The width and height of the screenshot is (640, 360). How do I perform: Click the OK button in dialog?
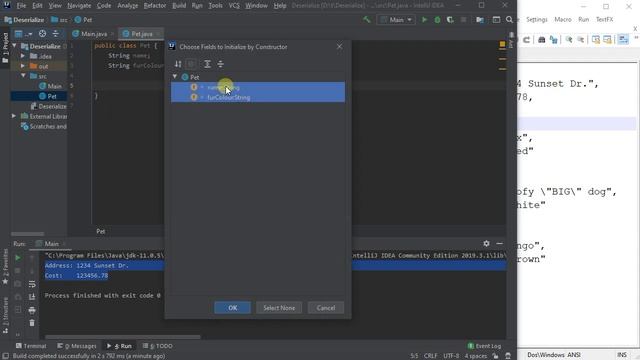click(233, 308)
